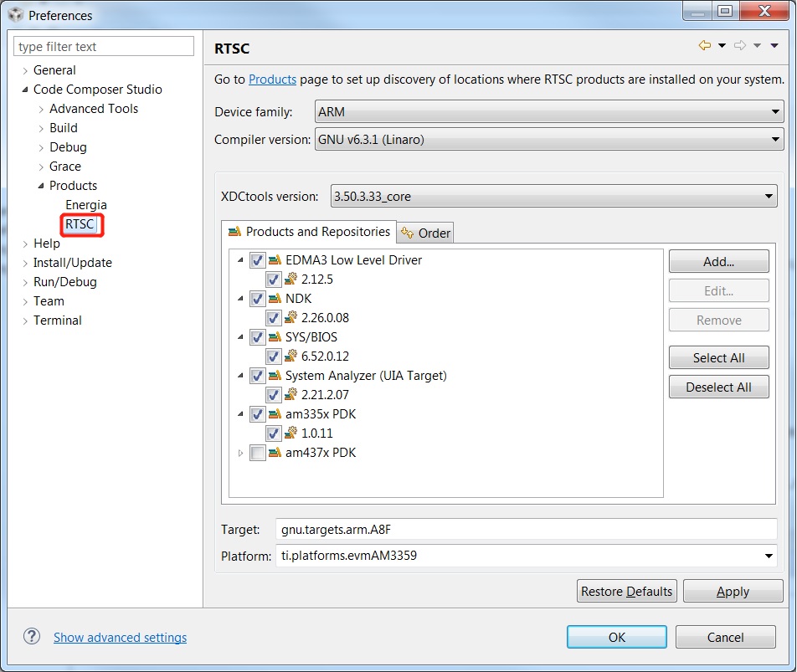Uncheck the 2.21.2.07 version checkbox
The image size is (797, 672).
pyautogui.click(x=274, y=395)
